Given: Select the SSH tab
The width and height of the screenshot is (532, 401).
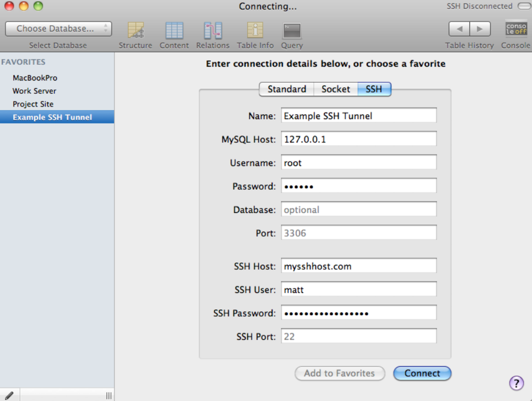Looking at the screenshot, I should [374, 89].
